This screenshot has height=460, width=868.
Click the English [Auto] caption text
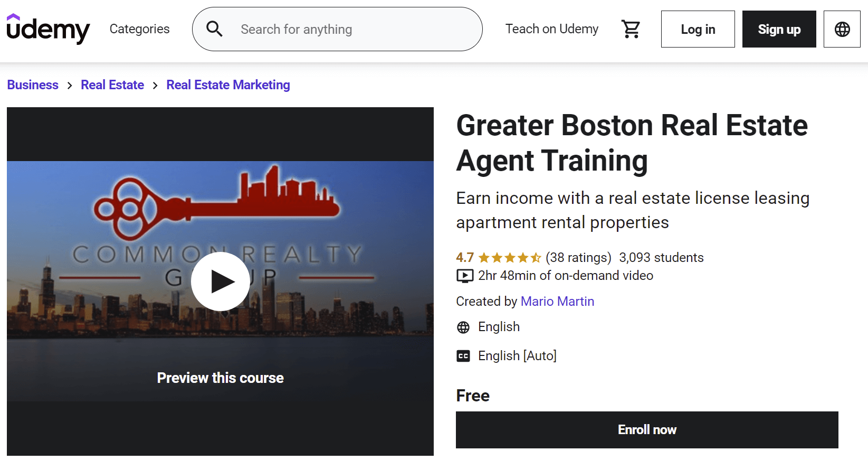point(517,356)
